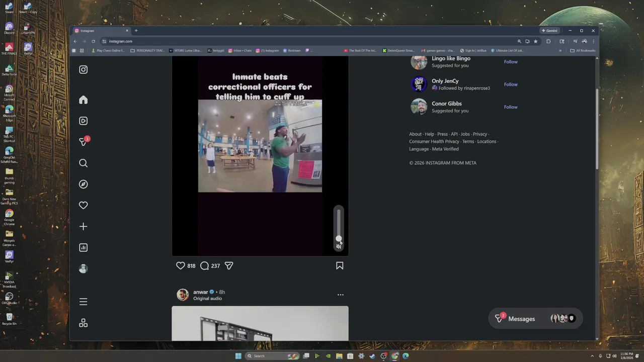Viewport: 644px width, 362px height.
Task: Open the Meta apps grid icon in sidebar
Action: coord(84,323)
